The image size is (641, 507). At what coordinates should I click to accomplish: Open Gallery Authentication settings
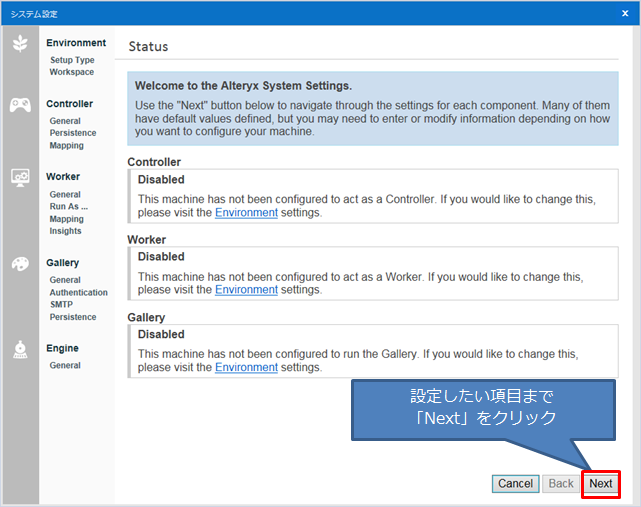point(78,293)
